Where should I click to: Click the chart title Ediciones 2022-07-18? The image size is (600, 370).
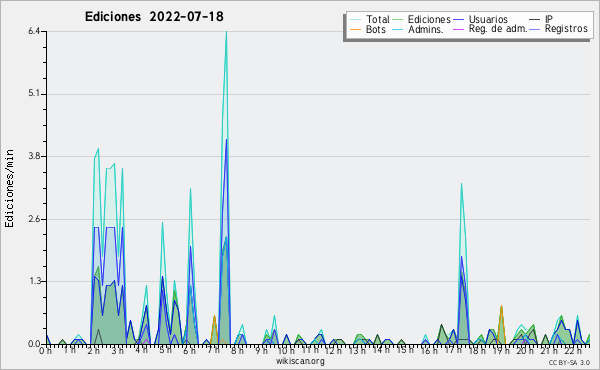click(154, 17)
